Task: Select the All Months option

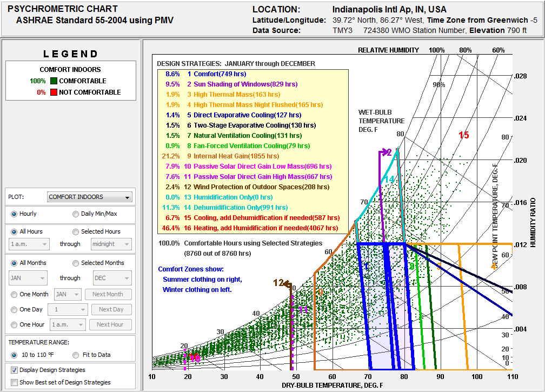Action: 14,263
